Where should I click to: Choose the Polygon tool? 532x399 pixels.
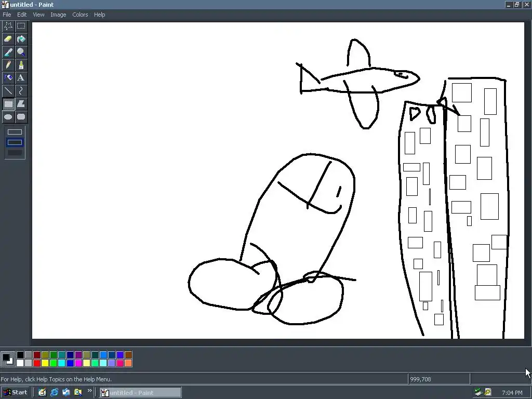(x=21, y=104)
